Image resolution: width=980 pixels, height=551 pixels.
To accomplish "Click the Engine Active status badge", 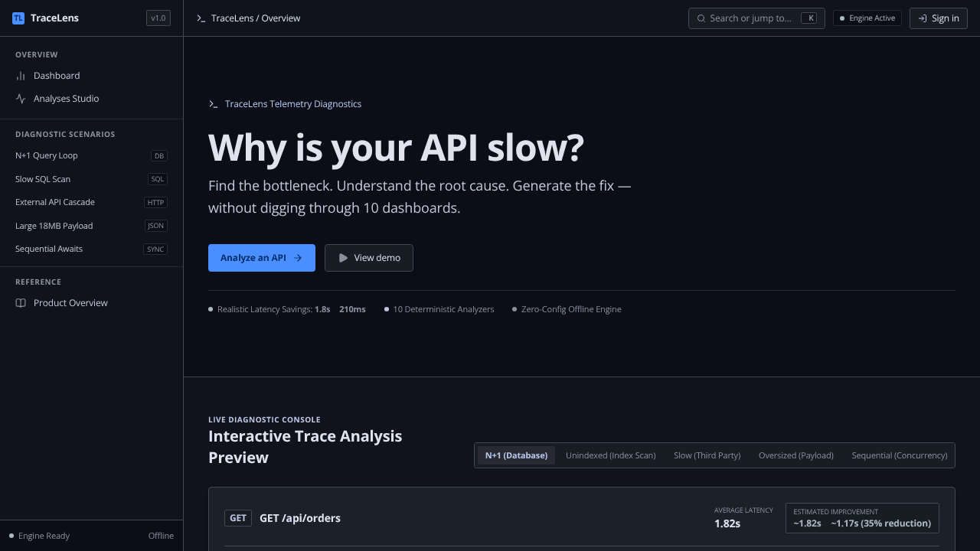I will tap(867, 18).
